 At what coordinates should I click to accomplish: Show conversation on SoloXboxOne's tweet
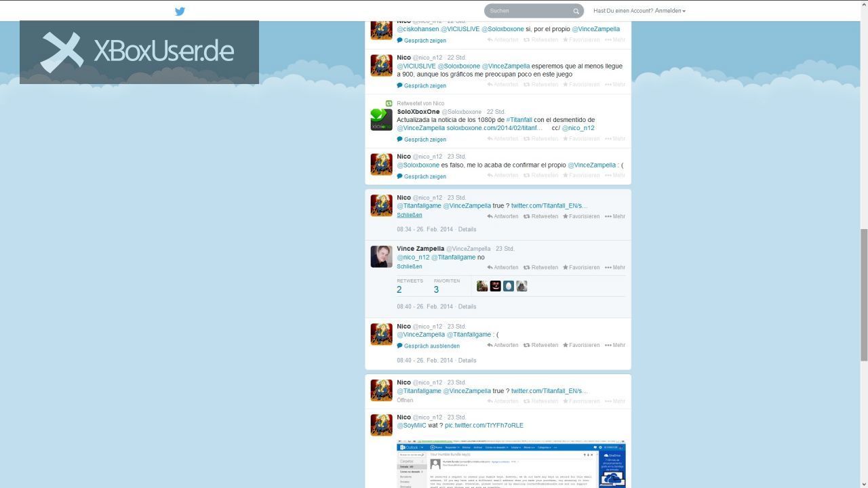(x=421, y=140)
